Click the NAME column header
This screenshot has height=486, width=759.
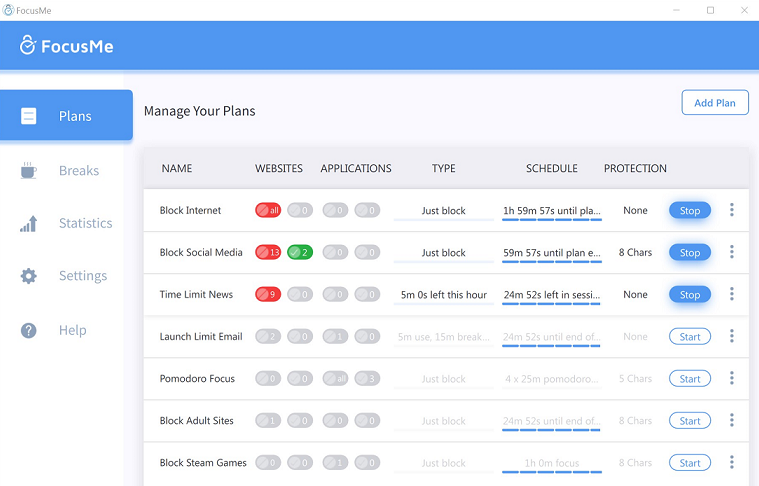pos(177,168)
